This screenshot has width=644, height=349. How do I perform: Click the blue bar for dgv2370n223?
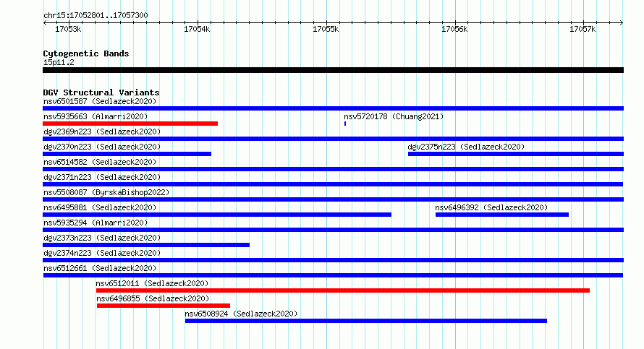127,154
